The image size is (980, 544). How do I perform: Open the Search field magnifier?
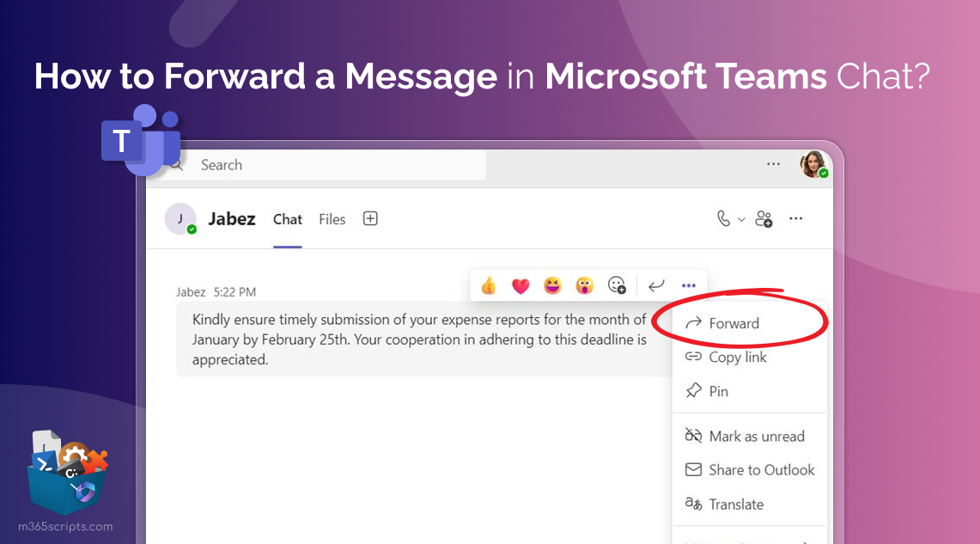click(x=175, y=164)
